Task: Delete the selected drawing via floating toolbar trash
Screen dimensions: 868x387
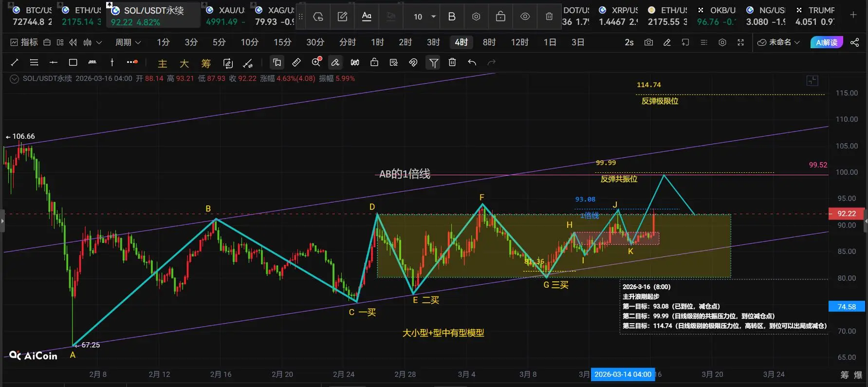Action: tap(549, 17)
